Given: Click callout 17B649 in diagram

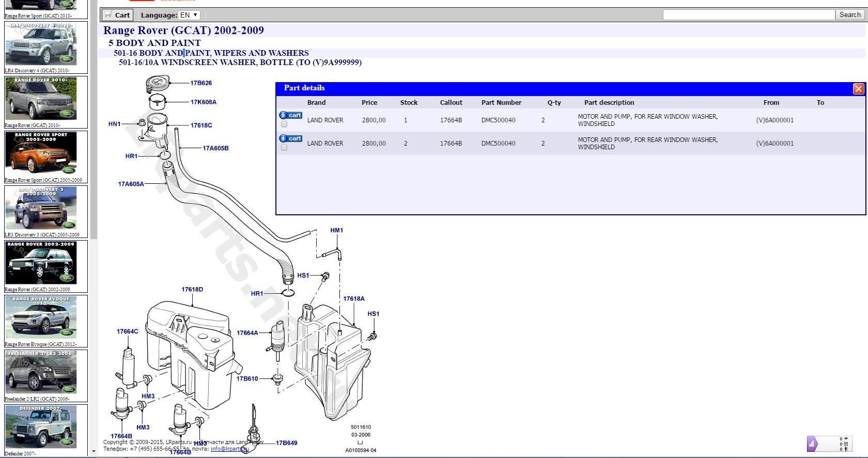Looking at the screenshot, I should (x=286, y=443).
